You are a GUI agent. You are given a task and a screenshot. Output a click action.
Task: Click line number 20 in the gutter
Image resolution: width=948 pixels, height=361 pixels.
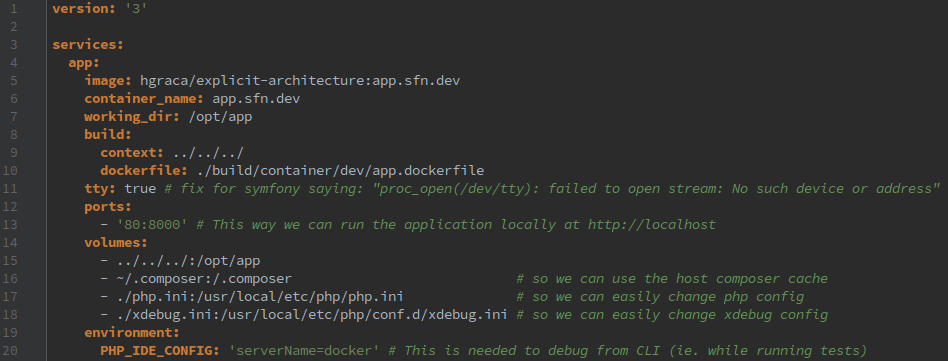click(x=10, y=351)
